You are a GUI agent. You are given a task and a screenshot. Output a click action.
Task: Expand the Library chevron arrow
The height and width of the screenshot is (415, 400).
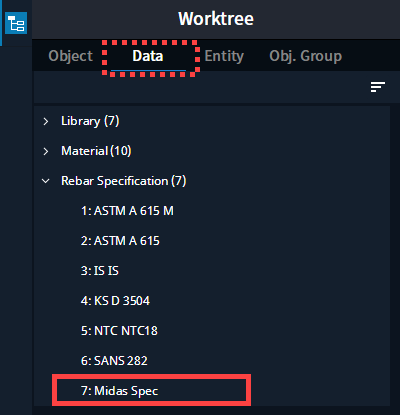pyautogui.click(x=46, y=121)
